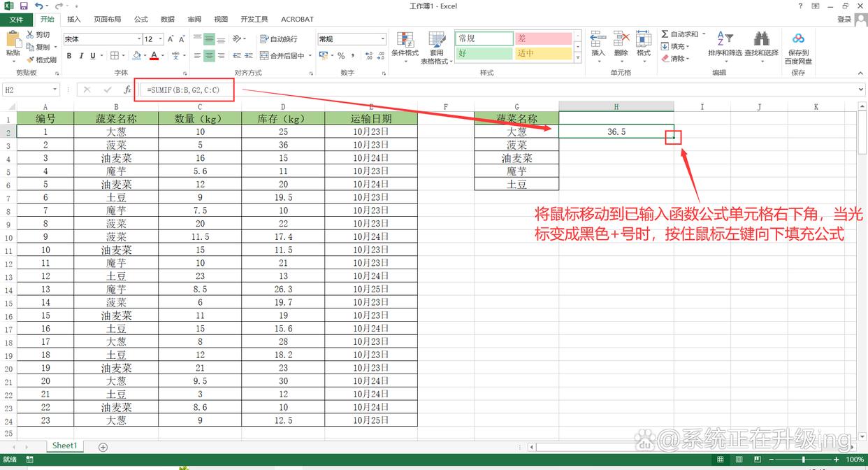Open Conditional Formatting (条件格式)

pyautogui.click(x=405, y=48)
